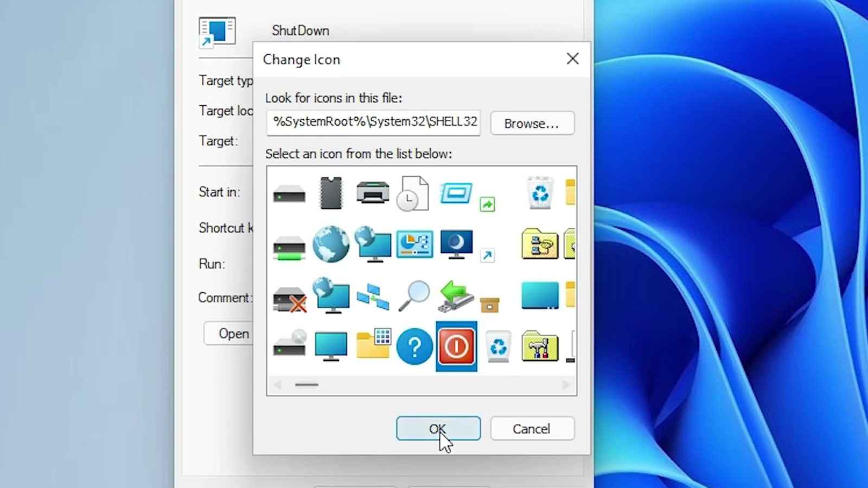
Task: Select the red power shutdown icon
Action: pos(456,346)
